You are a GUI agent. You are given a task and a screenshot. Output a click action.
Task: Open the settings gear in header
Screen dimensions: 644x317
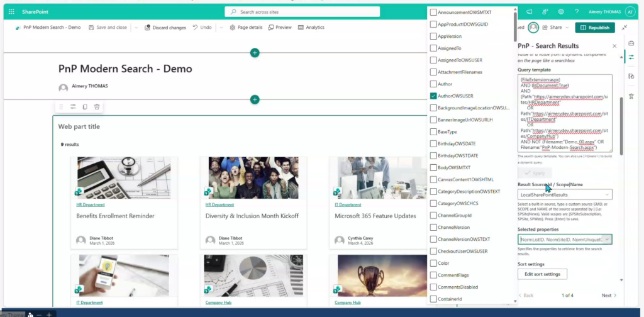tap(561, 11)
